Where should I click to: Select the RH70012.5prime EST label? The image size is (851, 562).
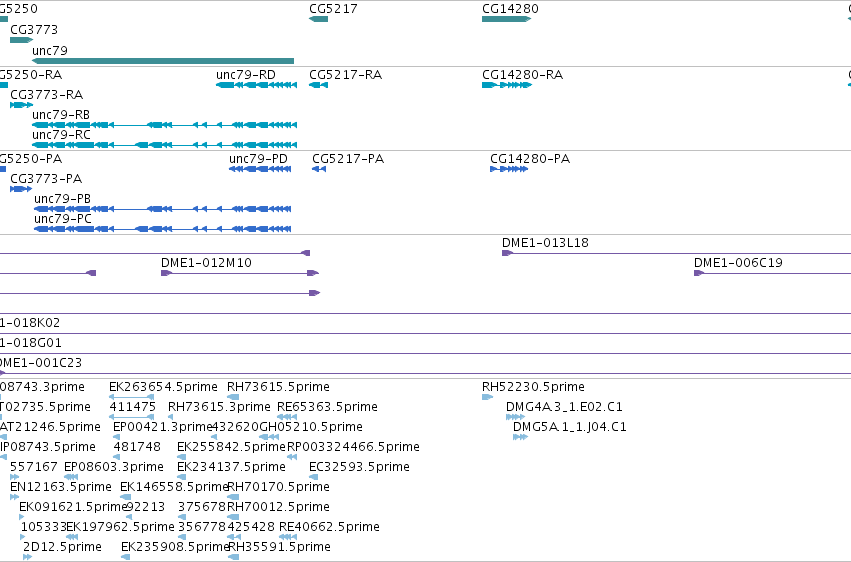[x=278, y=507]
